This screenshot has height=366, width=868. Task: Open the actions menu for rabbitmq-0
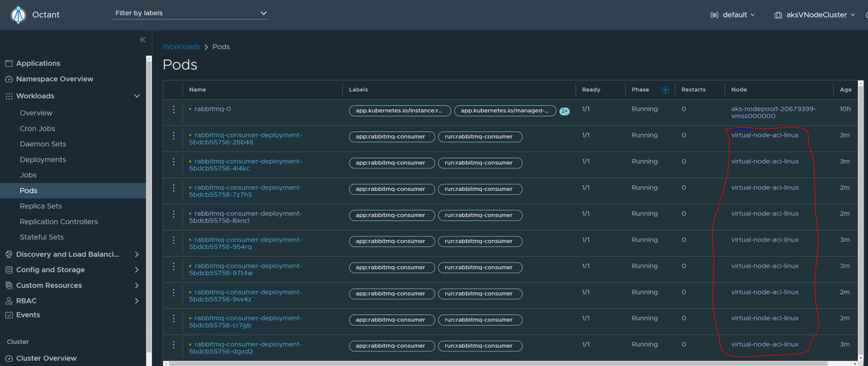click(174, 109)
